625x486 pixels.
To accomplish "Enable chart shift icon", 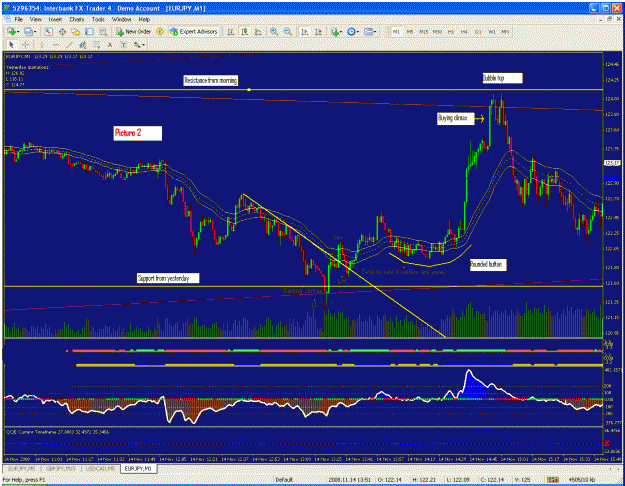I will [x=318, y=31].
